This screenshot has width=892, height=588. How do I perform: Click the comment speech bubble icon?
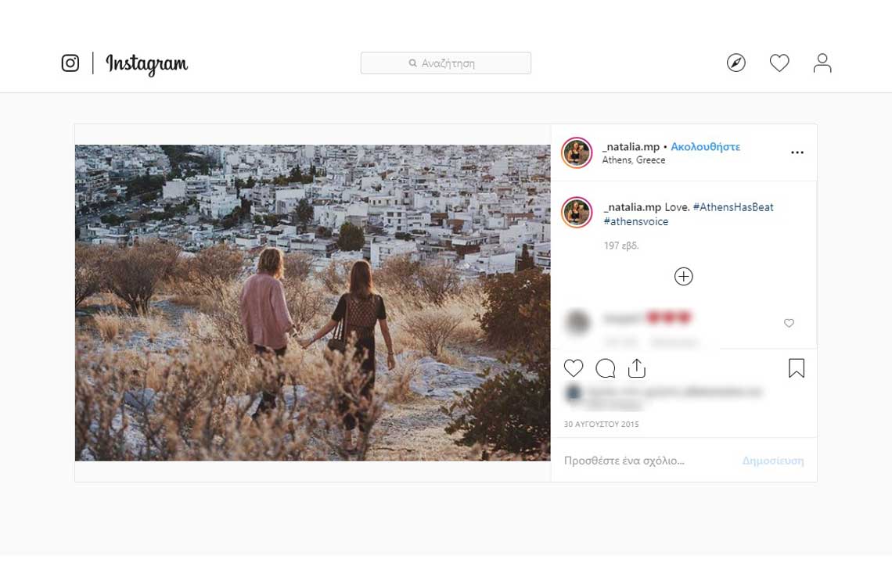(x=605, y=368)
